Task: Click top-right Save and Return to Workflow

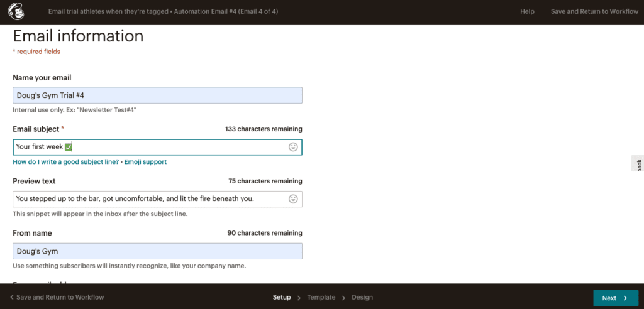Action: tap(594, 11)
